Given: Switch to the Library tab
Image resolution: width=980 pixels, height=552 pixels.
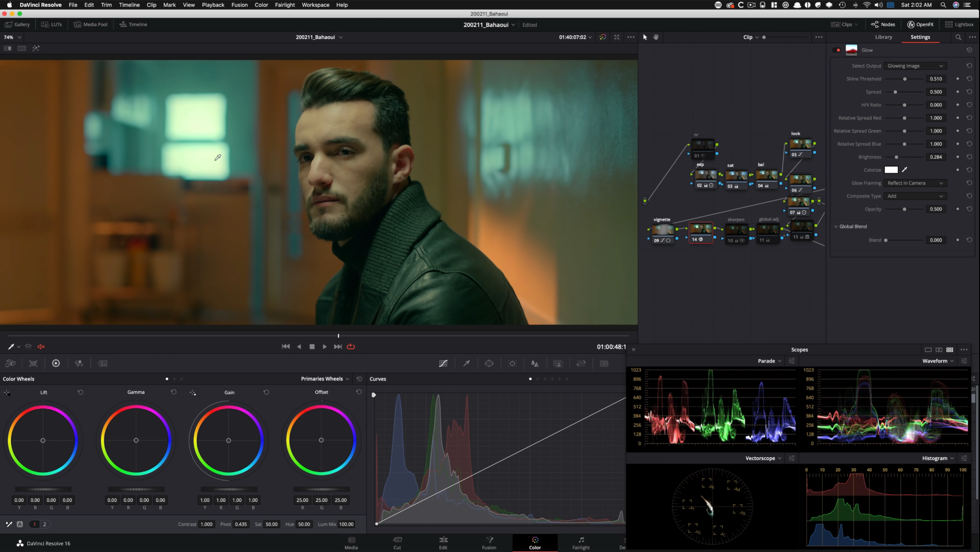Looking at the screenshot, I should (x=883, y=37).
